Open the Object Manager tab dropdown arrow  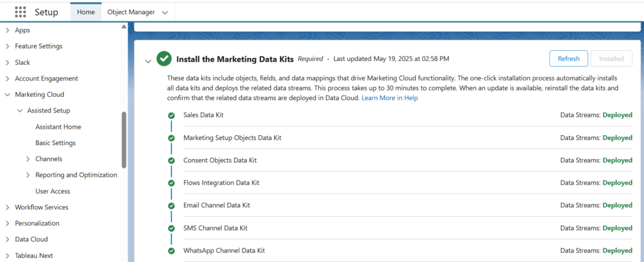tap(165, 13)
